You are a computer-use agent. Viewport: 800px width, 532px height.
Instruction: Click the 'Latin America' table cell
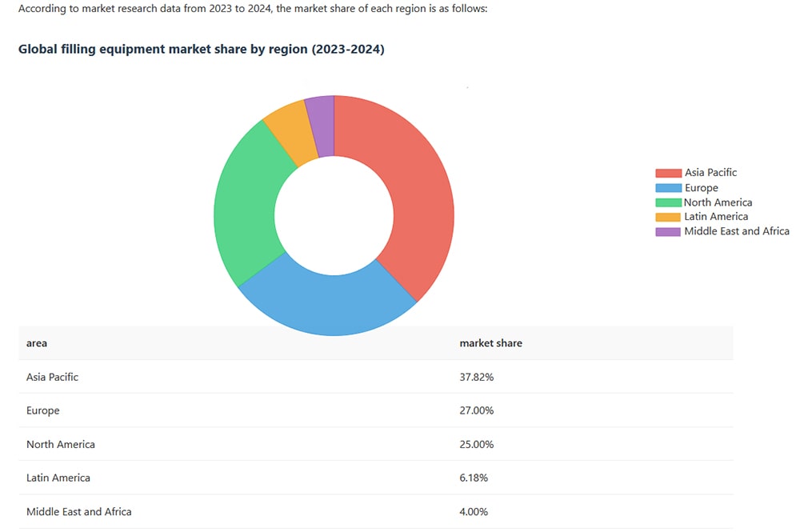58,478
